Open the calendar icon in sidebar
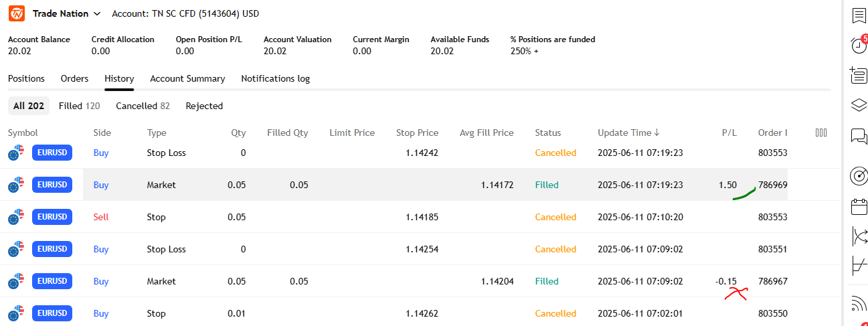This screenshot has width=868, height=326. click(859, 206)
